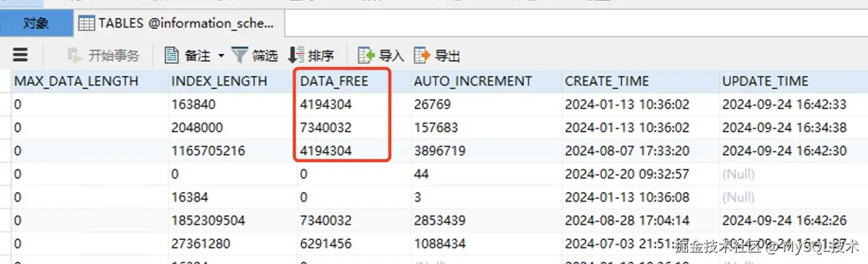868x264 pixels.
Task: Select the TABLES @information_sche... tab
Action: coord(179,24)
